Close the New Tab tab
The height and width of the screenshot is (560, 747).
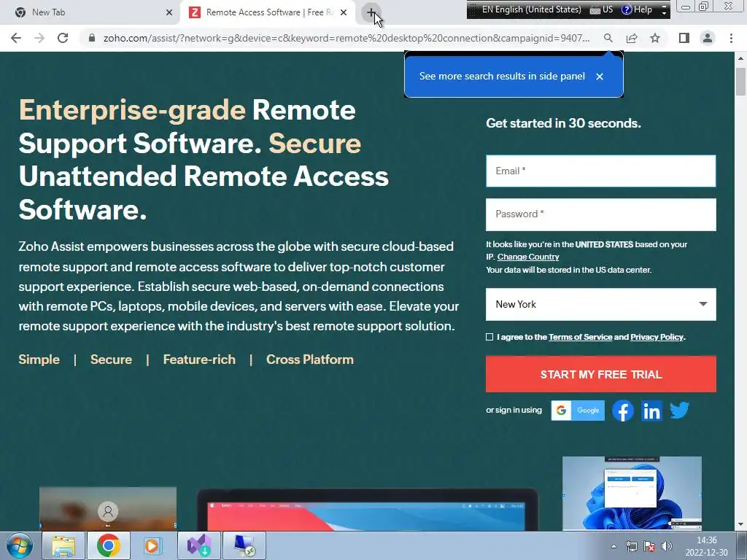[x=169, y=12]
